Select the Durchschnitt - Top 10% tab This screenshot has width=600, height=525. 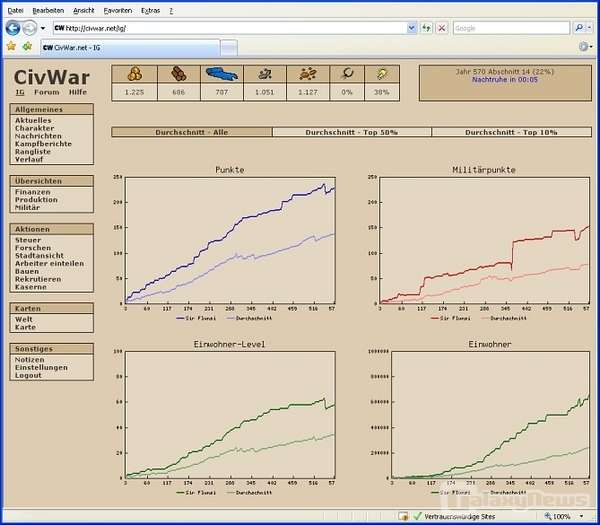coord(510,132)
